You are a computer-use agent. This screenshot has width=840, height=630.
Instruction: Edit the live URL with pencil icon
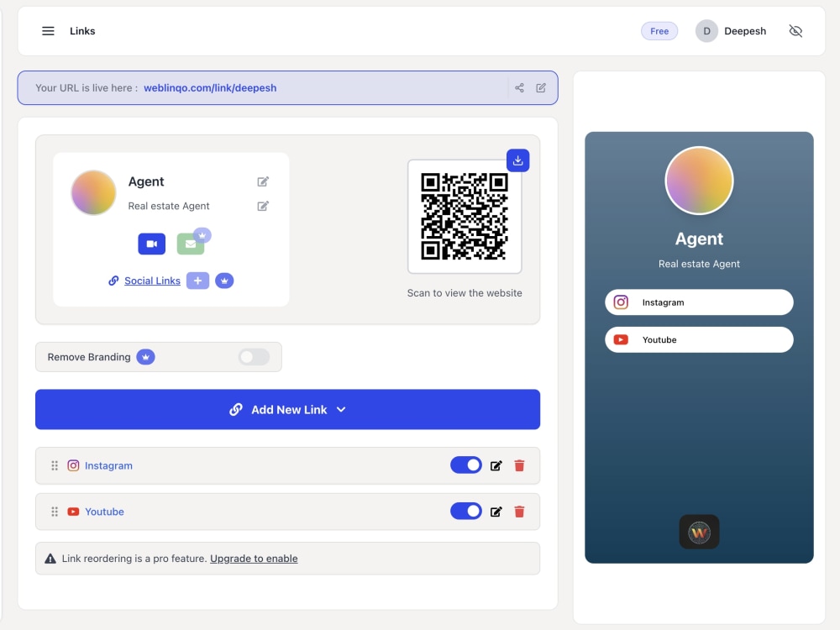coord(541,88)
